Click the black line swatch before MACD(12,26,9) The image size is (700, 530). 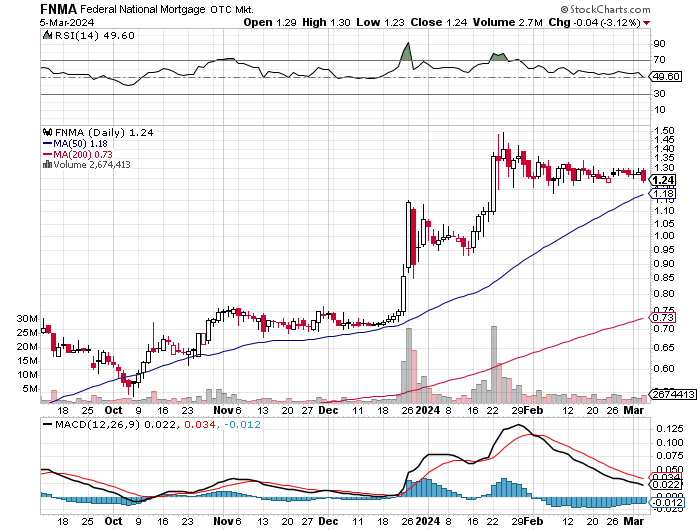47,424
